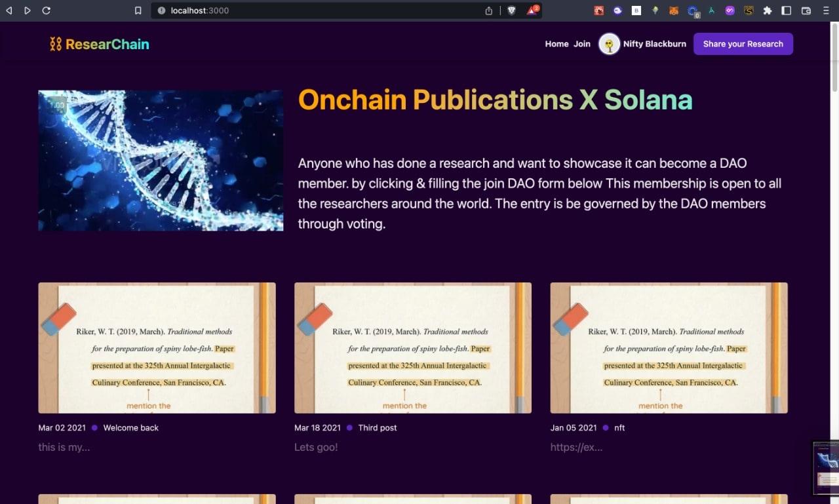Reload the page with the refresh icon
The height and width of the screenshot is (504, 839).
[x=46, y=10]
